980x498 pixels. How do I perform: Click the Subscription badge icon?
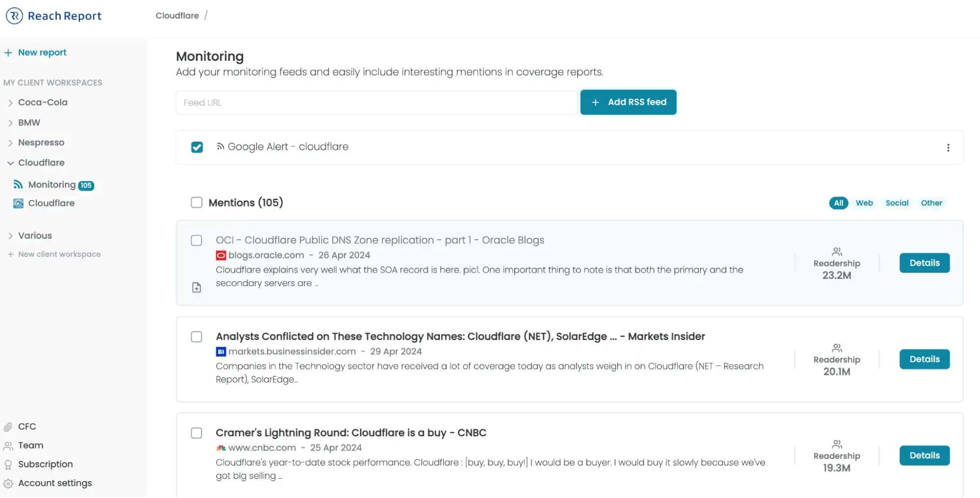point(8,465)
